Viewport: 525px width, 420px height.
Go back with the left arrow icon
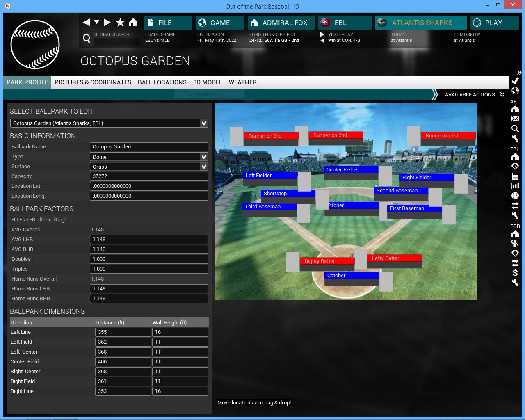coord(86,23)
